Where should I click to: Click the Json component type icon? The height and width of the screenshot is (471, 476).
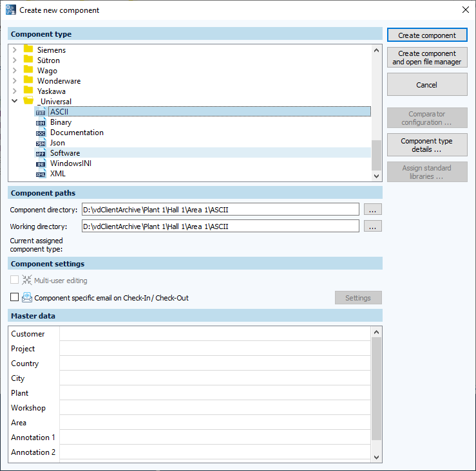tap(41, 143)
